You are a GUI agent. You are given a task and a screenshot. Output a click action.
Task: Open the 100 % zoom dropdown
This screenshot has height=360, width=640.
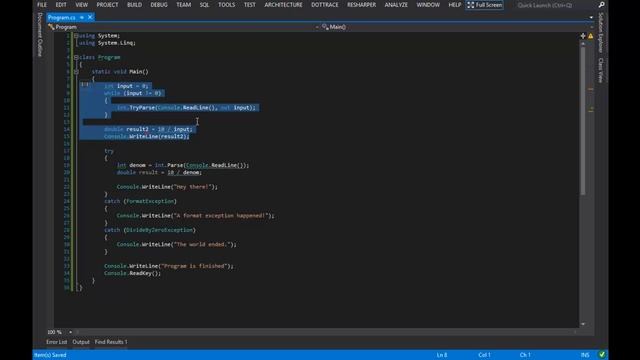click(70, 332)
